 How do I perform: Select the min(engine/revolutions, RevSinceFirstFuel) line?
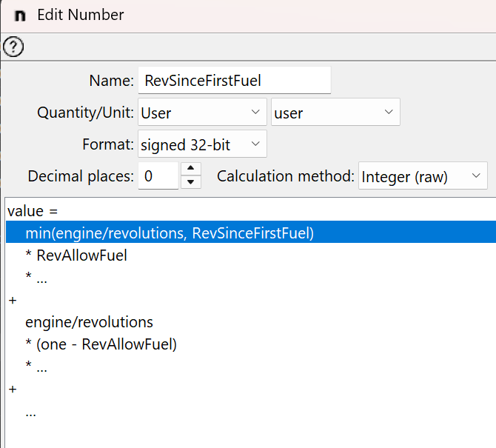170,233
